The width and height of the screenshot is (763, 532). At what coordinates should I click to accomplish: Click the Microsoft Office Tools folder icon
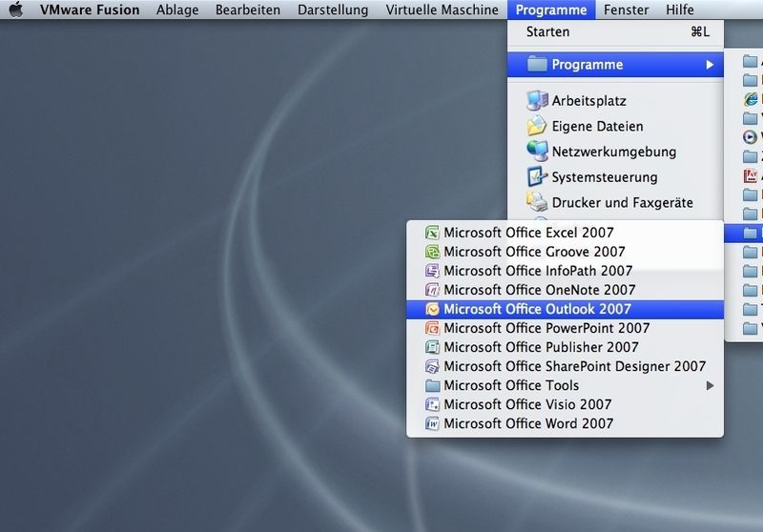click(x=432, y=385)
